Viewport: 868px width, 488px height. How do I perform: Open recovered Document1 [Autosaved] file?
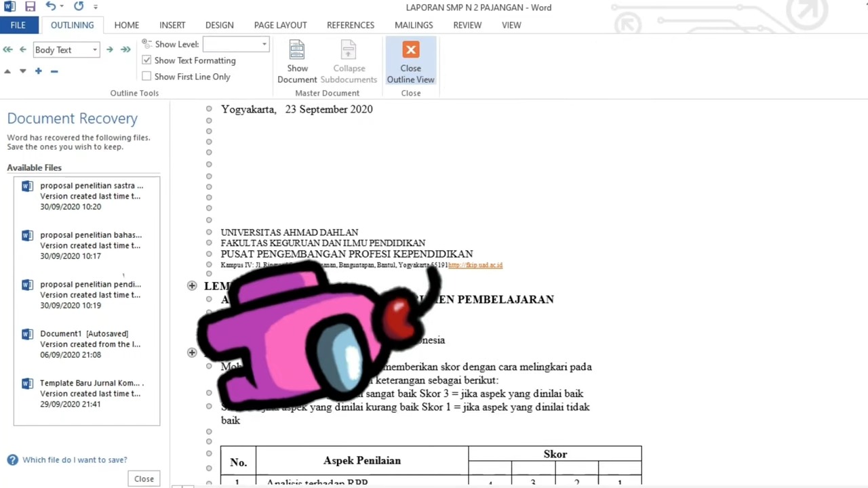click(x=87, y=344)
